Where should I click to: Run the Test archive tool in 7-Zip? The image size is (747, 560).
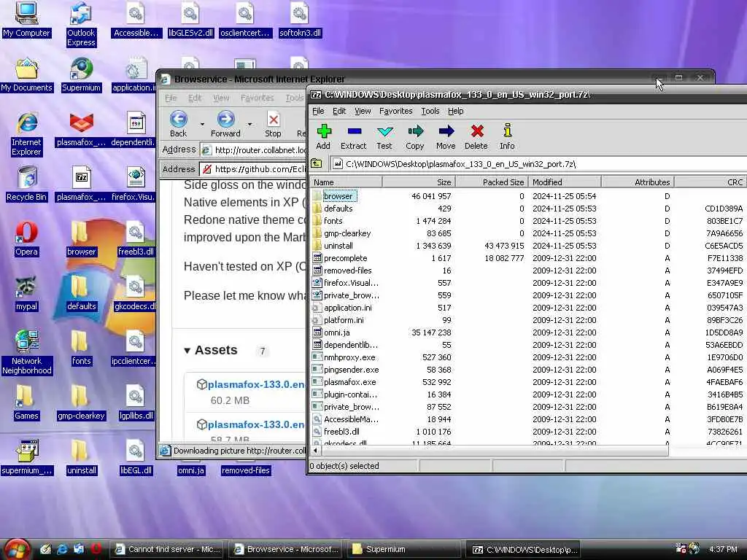[384, 136]
